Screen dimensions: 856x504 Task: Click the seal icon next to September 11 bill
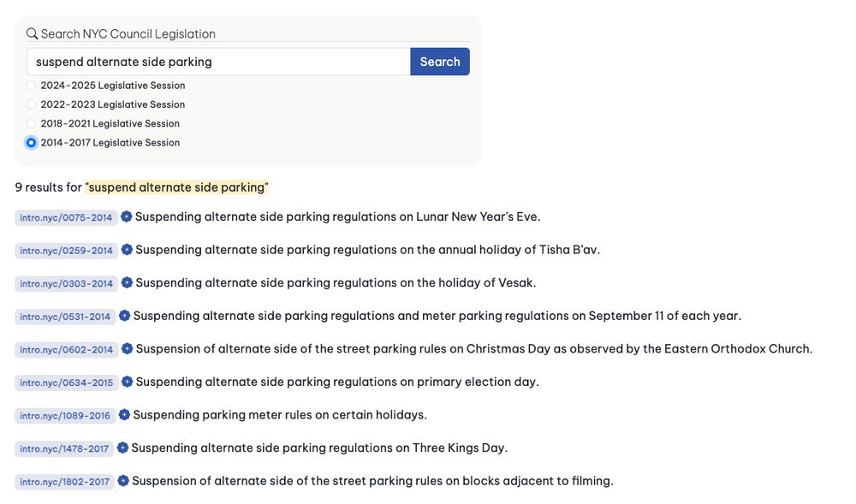click(x=124, y=316)
